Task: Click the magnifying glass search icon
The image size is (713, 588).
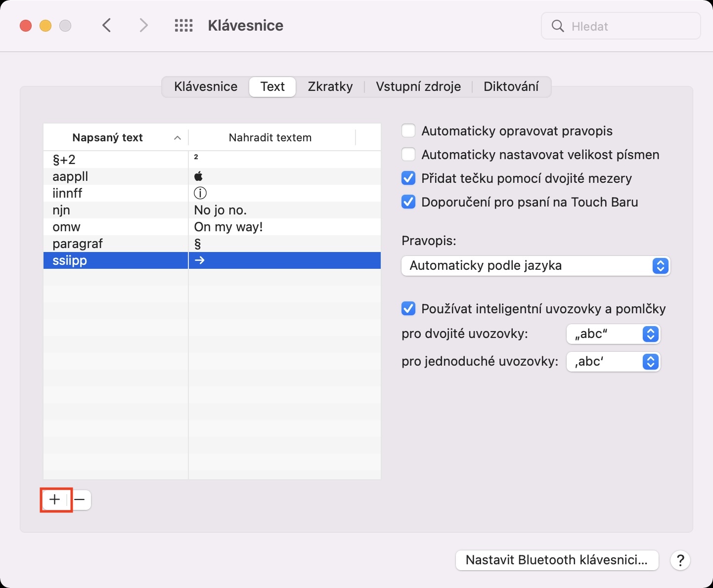Action: point(558,26)
